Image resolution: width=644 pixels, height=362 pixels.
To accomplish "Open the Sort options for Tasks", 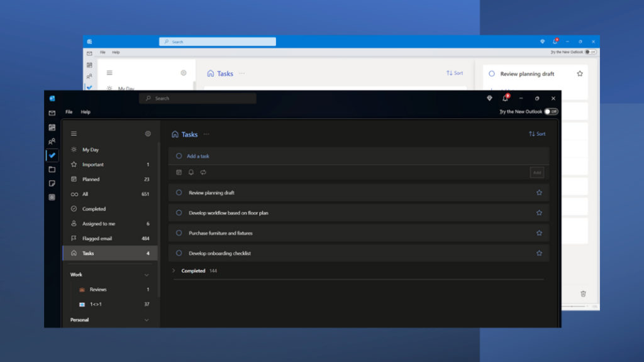I will click(x=536, y=134).
